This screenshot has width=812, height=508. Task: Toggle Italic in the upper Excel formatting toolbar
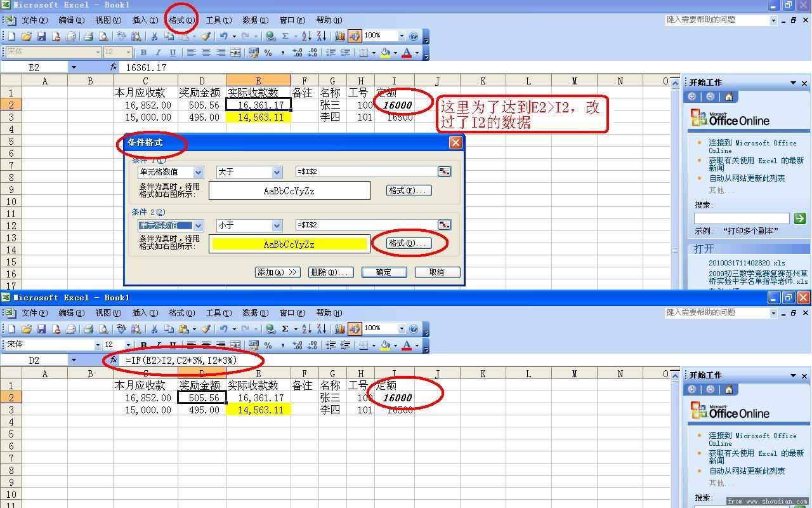coord(158,53)
